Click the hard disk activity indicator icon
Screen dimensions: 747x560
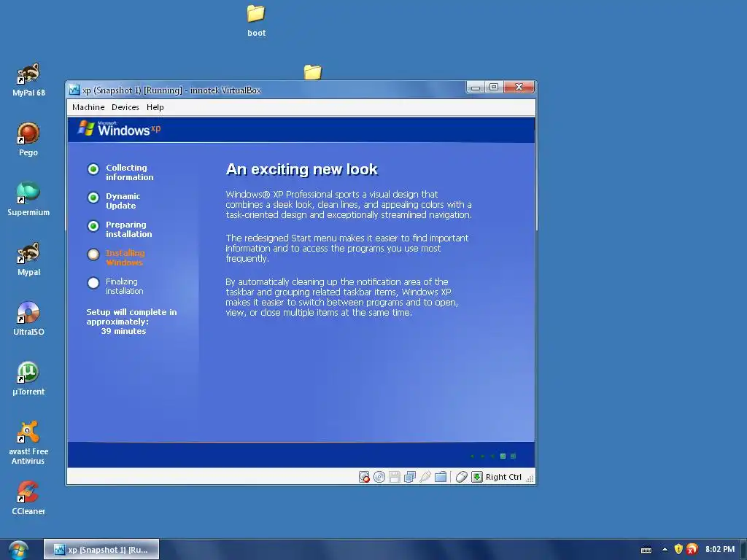click(x=364, y=477)
